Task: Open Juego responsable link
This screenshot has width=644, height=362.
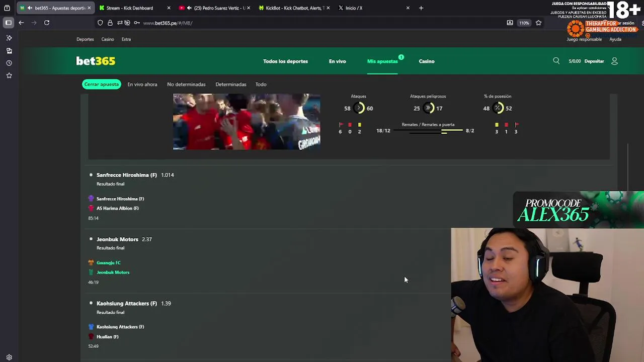Action: tap(584, 39)
